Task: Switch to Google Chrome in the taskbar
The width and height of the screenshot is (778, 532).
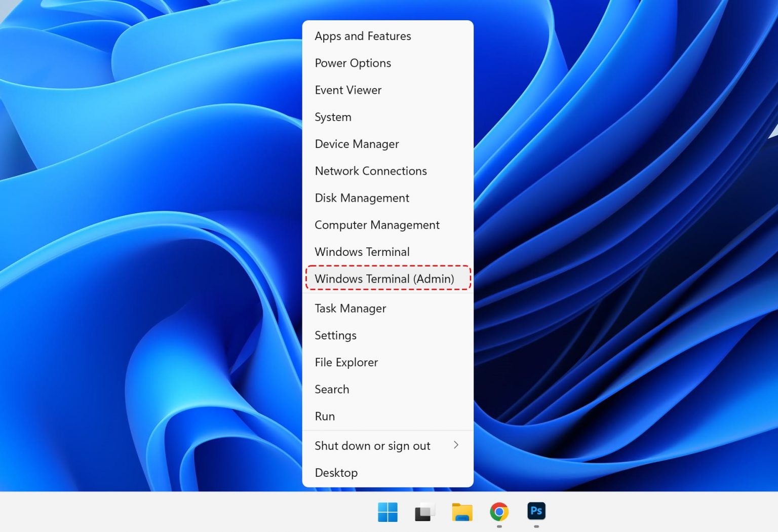Action: pyautogui.click(x=499, y=512)
